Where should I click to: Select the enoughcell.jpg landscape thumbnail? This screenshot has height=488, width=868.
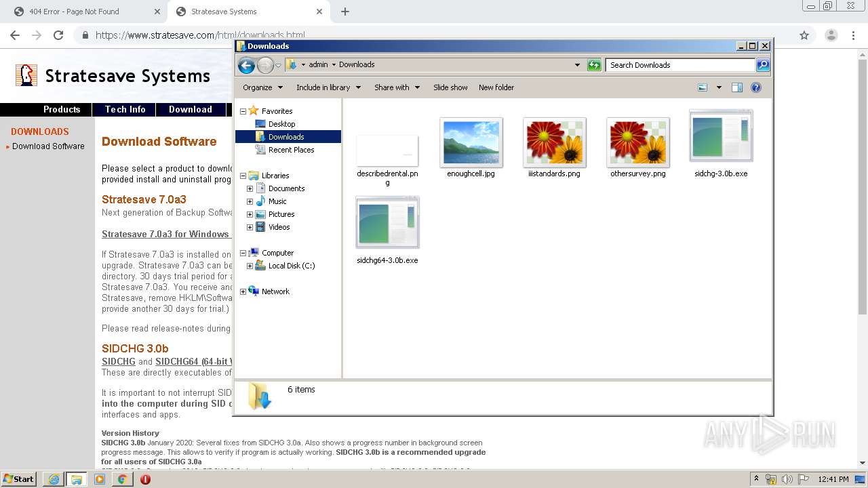[471, 142]
